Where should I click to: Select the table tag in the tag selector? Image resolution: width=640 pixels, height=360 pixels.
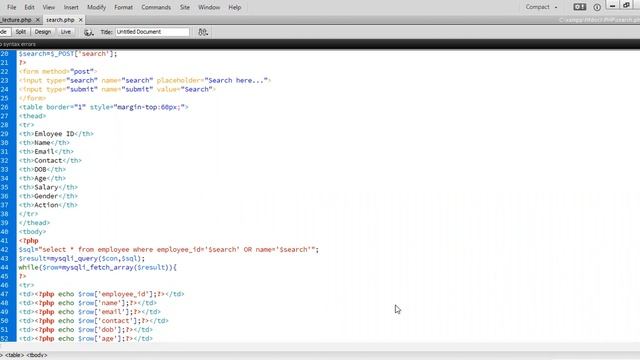tap(14, 355)
